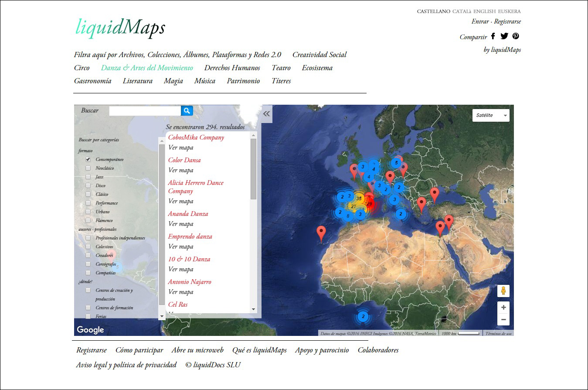Open the blue cluster marker labeled 8
The height and width of the screenshot is (390, 588).
tap(348, 216)
